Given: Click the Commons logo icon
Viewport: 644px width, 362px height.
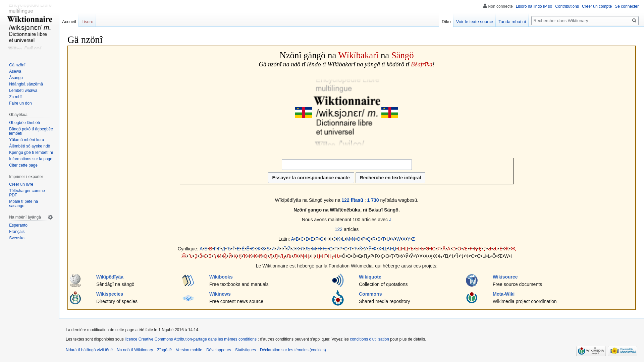Looking at the screenshot, I should (338, 298).
